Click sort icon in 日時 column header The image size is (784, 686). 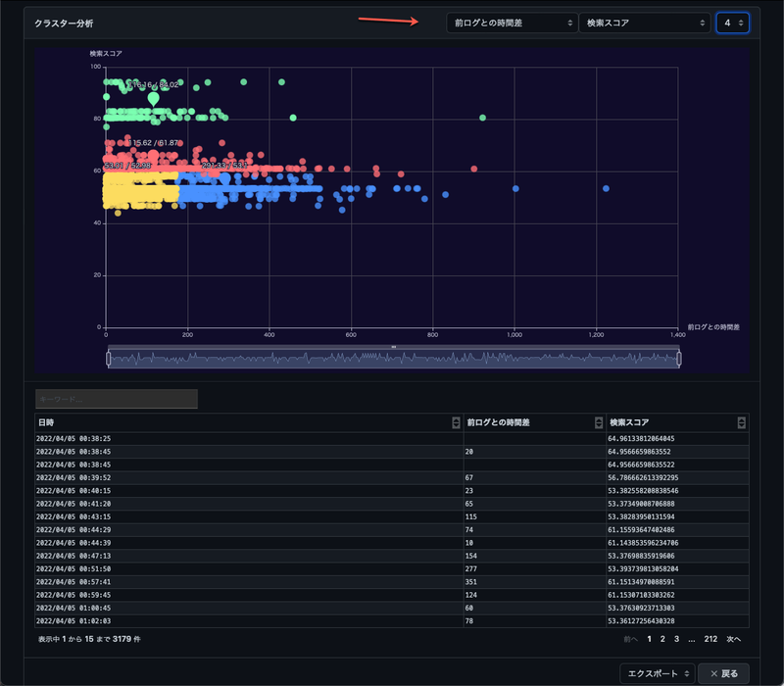click(456, 422)
